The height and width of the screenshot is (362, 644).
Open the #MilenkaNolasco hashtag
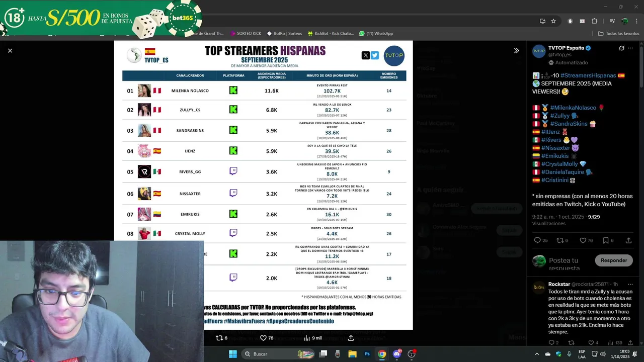coord(573,108)
